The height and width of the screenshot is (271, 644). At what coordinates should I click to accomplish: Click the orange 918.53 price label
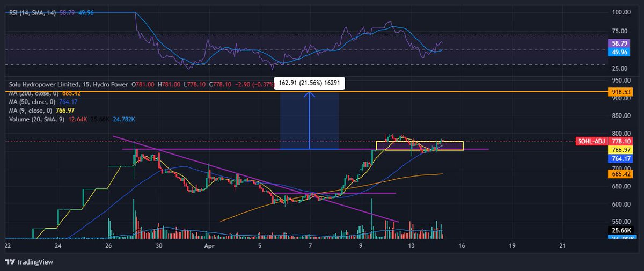point(620,92)
